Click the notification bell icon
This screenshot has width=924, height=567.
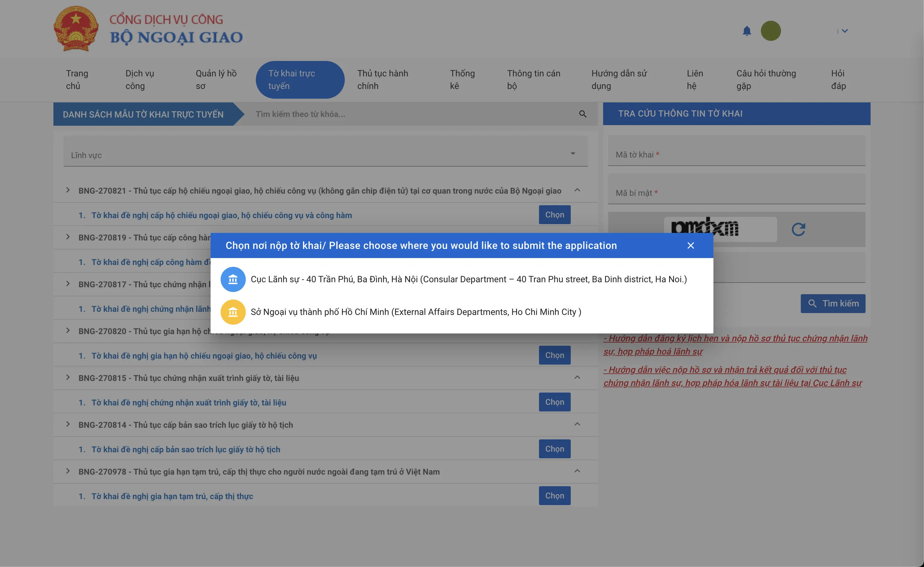747,31
